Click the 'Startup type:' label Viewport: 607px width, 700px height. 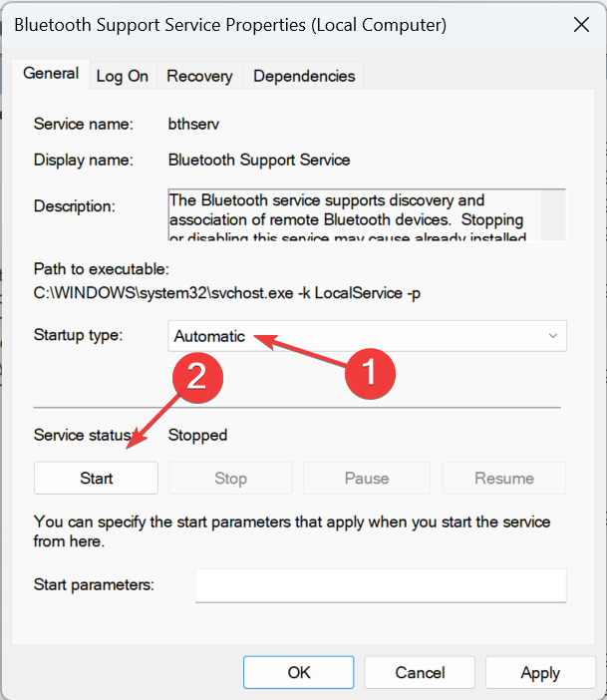[x=78, y=335]
